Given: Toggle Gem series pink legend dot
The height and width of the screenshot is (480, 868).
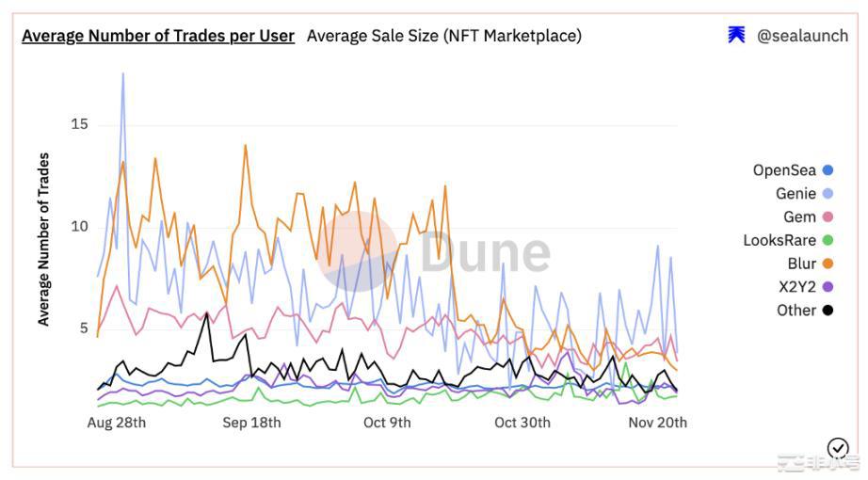Looking at the screenshot, I should (828, 217).
